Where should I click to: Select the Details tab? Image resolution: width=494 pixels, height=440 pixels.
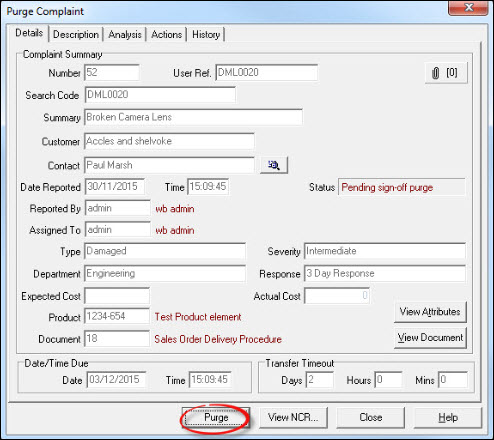point(29,33)
